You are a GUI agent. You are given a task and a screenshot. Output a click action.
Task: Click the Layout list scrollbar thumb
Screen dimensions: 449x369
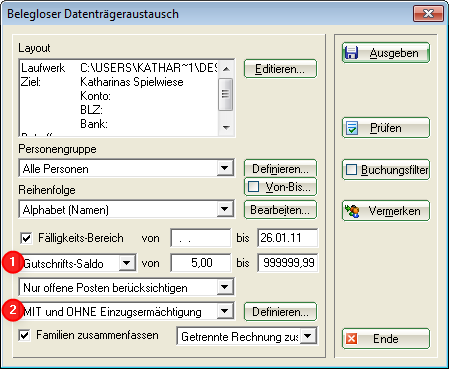tap(226, 94)
